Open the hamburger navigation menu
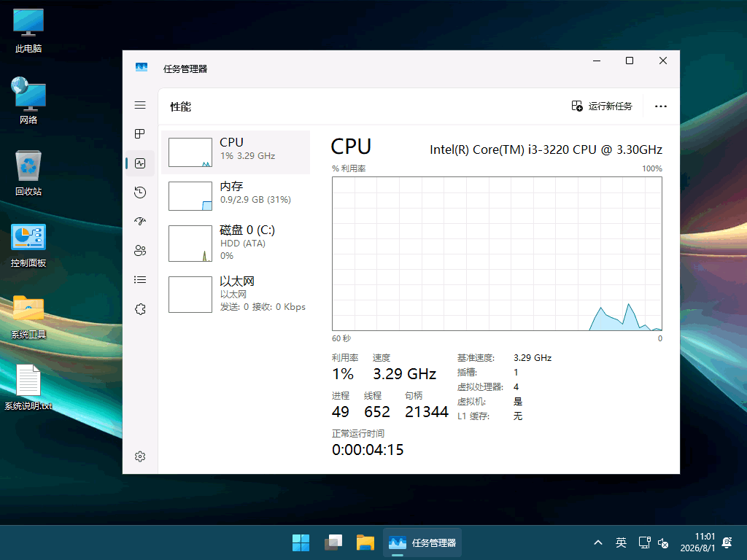747x560 pixels. pos(140,105)
